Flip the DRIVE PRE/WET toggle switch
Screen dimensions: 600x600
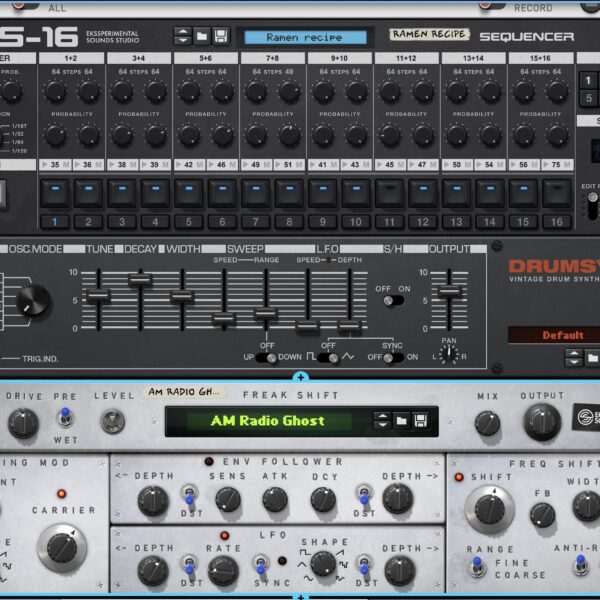click(65, 418)
